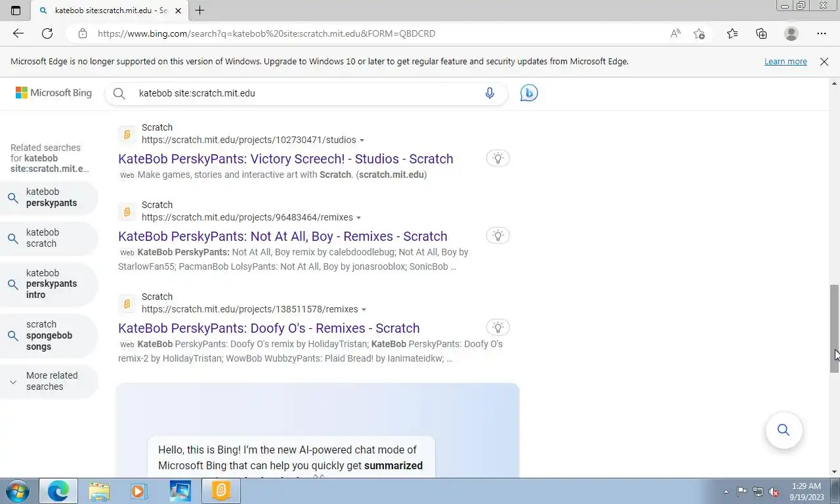This screenshot has width=840, height=504.
Task: Click Scratch favicon of Victory Screech result
Action: [x=127, y=135]
